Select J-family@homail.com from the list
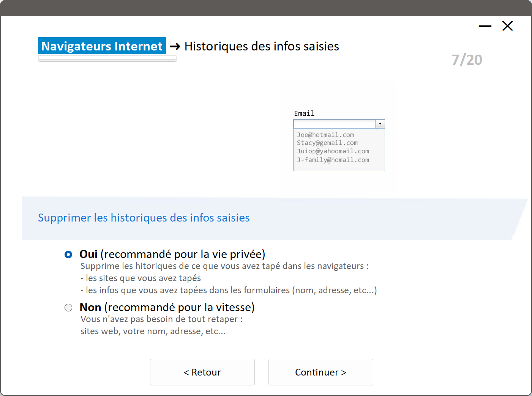532x396 pixels. 333,160
